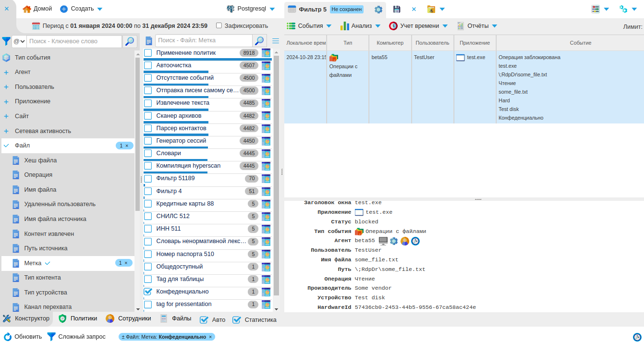Viewport: 644px width, 343px height.
Task: Click the hamburger list menu icon above tag list
Action: (x=276, y=41)
